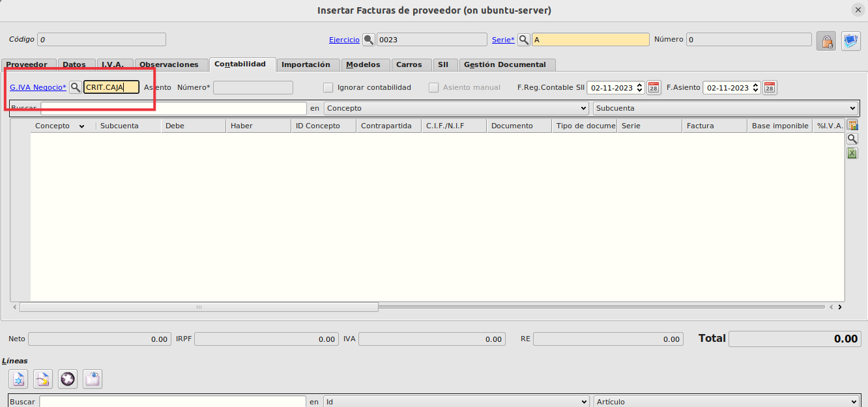Click the F.Asiento date spinner arrows

[755, 87]
